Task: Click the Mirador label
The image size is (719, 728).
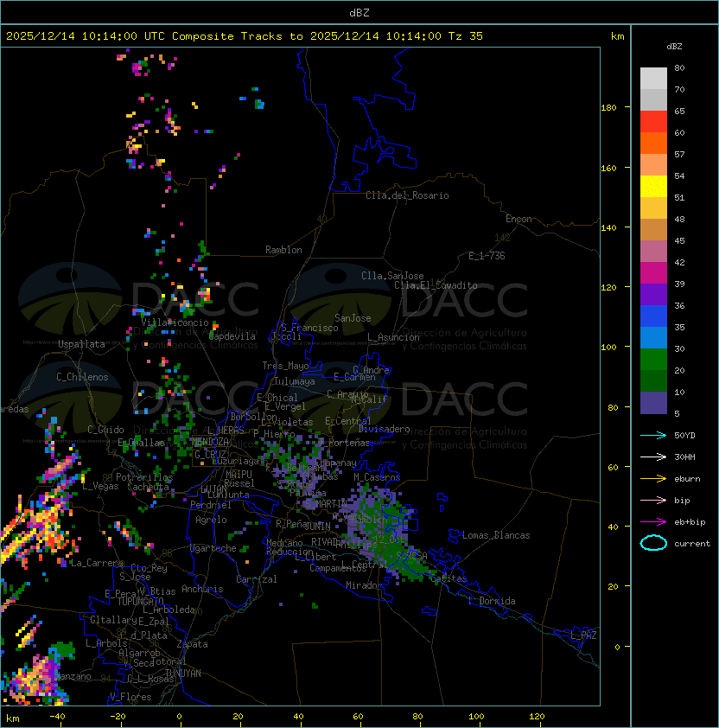Action: point(364,585)
